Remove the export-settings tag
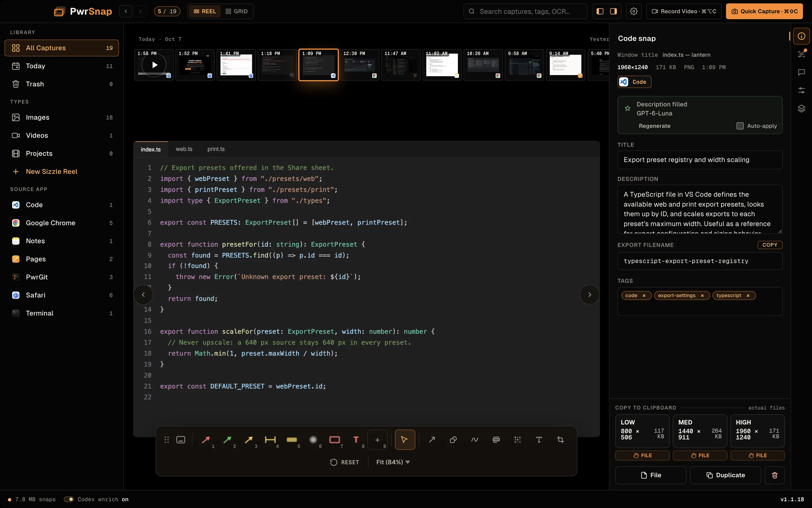The width and height of the screenshot is (812, 508). 702,296
